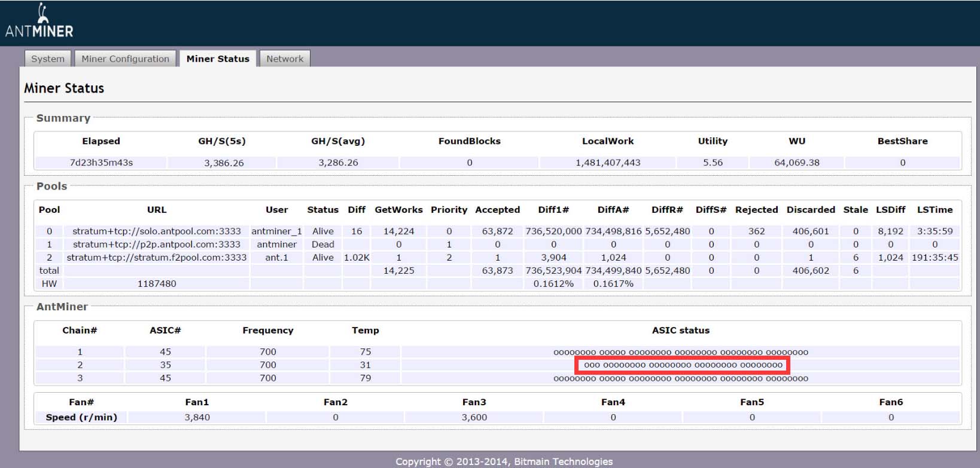Click the highlighted chain 2 ASIC status

(683, 365)
